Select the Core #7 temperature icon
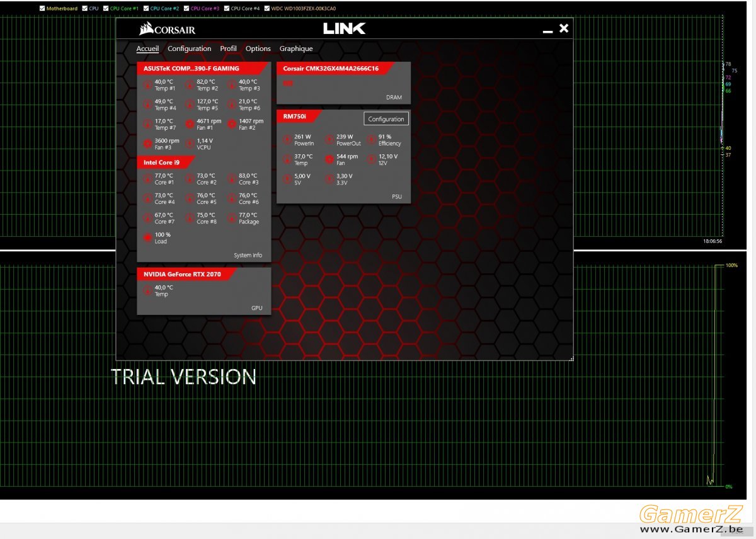The image size is (756, 539). click(148, 218)
